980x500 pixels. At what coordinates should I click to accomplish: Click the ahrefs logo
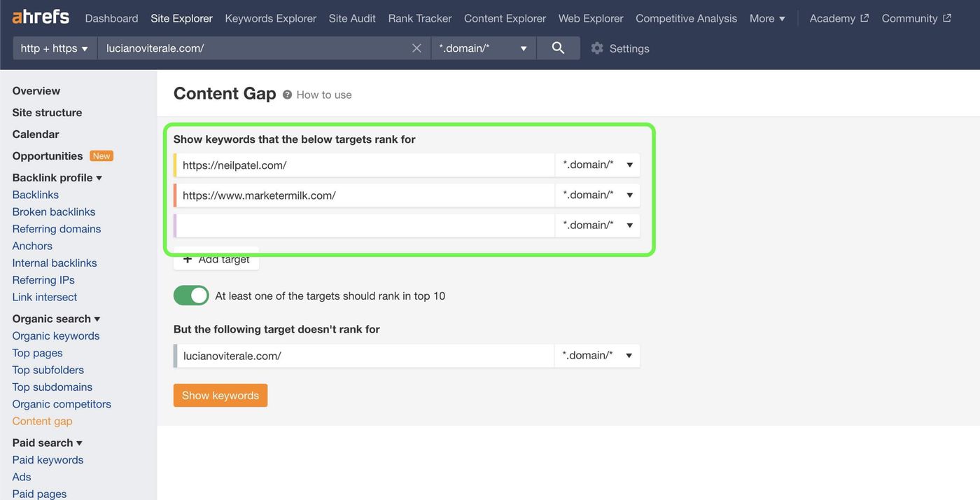click(41, 17)
